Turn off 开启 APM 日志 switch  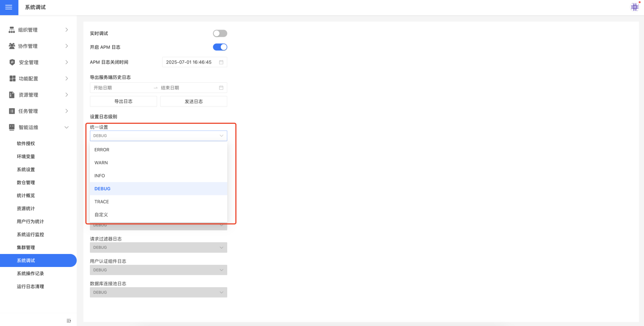click(x=220, y=47)
